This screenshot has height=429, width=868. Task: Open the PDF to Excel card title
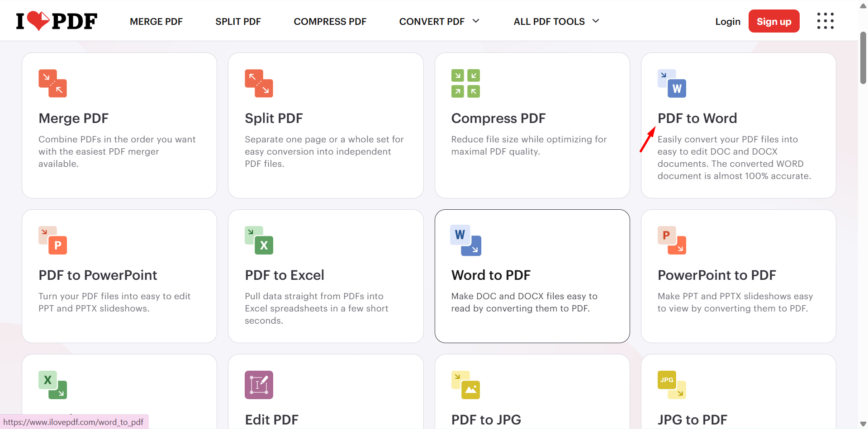coord(285,275)
